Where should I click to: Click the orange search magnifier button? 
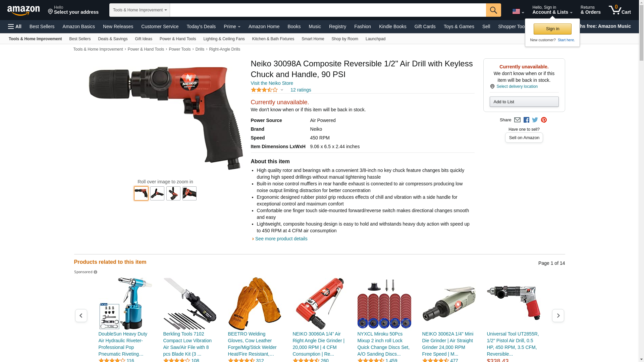(x=493, y=10)
